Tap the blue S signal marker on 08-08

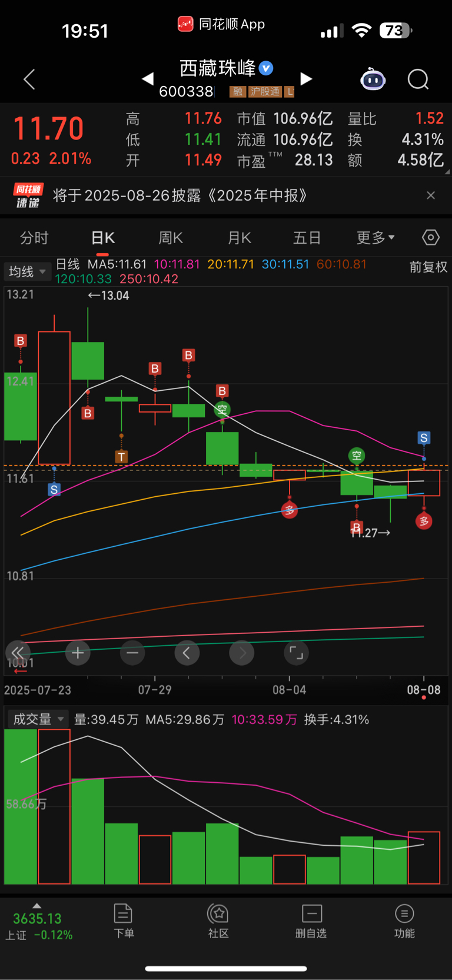424,438
